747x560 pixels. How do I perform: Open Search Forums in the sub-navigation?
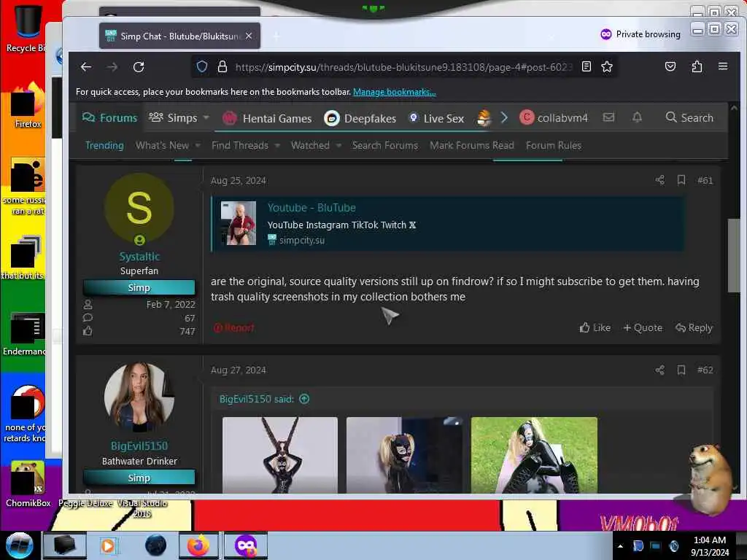385,145
